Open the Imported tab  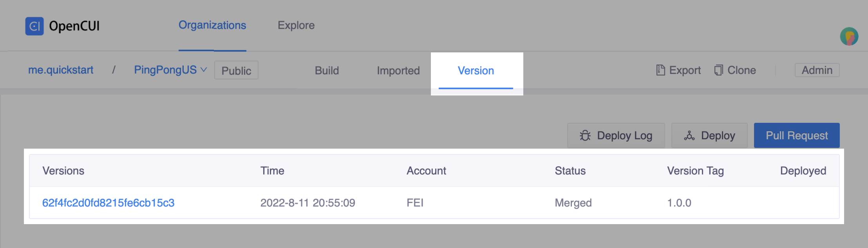(398, 70)
